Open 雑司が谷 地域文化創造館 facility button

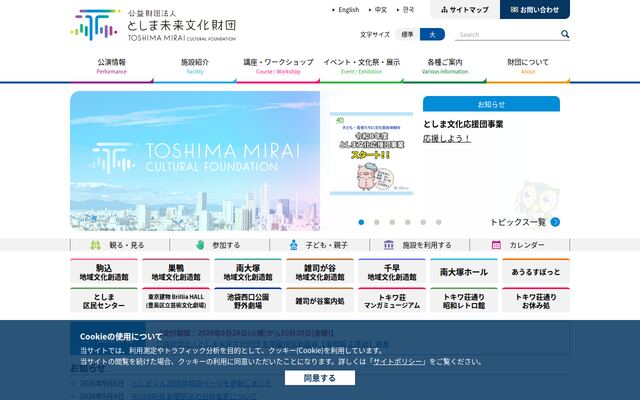320,271
